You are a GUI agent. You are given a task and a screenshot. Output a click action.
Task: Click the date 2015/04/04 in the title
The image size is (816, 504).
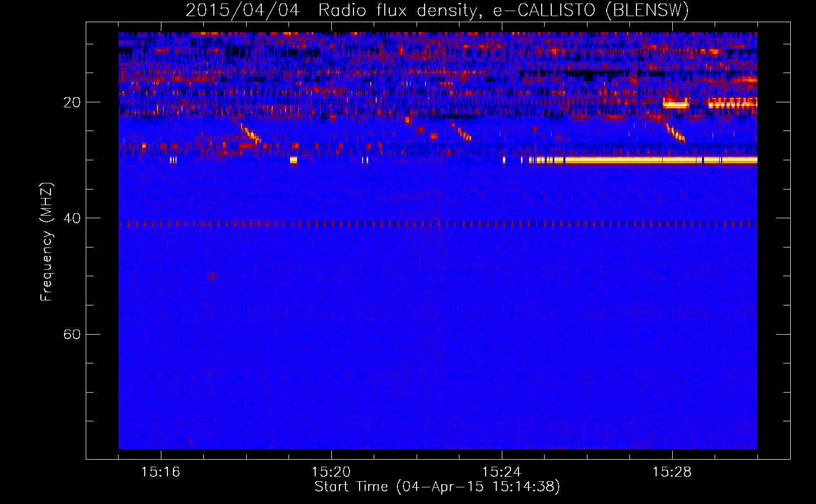(243, 10)
